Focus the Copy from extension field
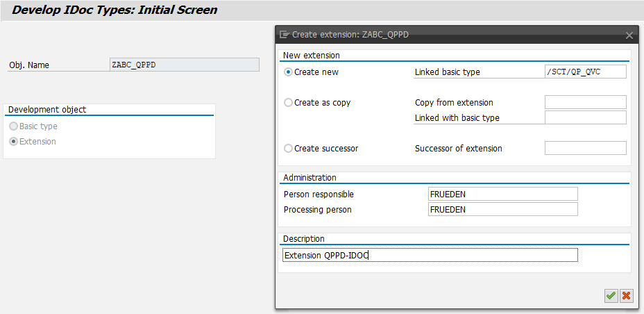Screen dimensions: 644x314 point(585,103)
